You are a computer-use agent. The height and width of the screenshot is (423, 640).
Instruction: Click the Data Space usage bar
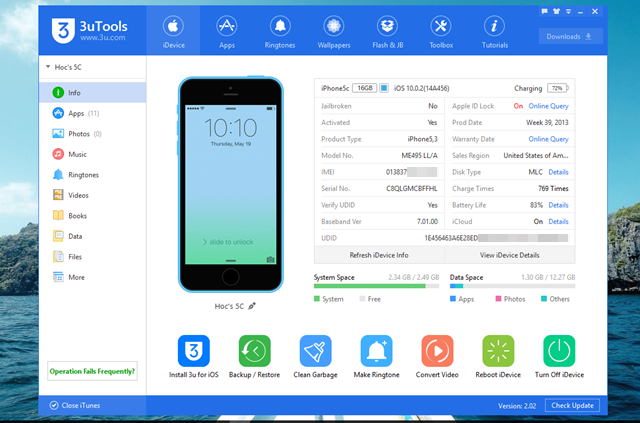(512, 286)
